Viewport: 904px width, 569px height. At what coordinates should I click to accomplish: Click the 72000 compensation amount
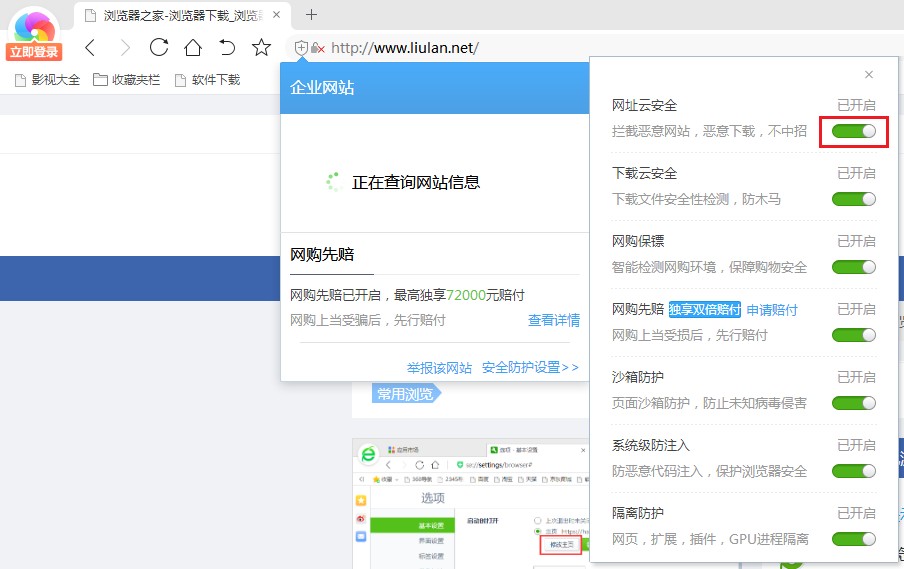tap(466, 295)
